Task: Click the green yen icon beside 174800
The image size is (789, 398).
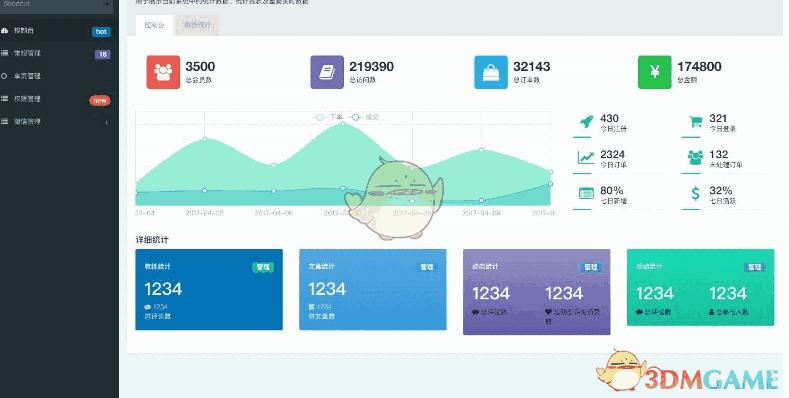Action: pos(655,72)
